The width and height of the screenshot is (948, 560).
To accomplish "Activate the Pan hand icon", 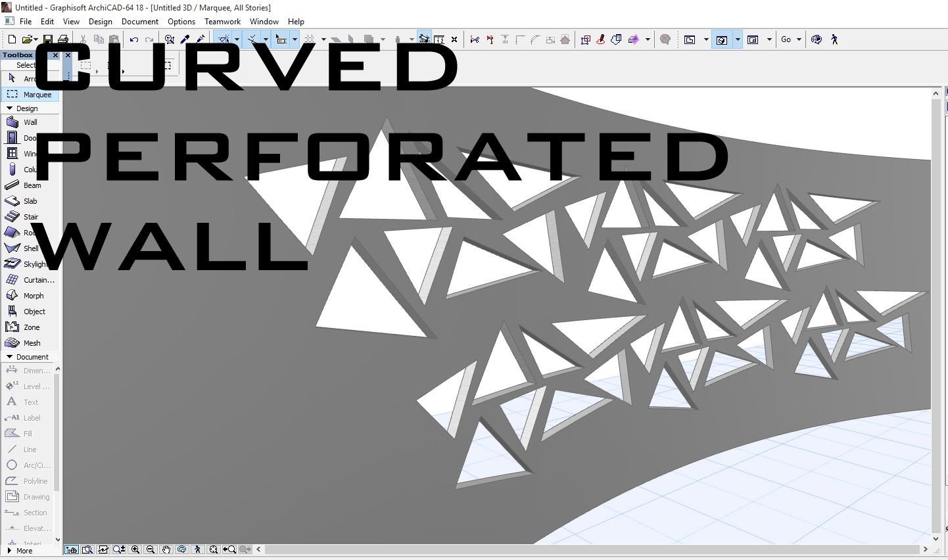I will point(166,549).
